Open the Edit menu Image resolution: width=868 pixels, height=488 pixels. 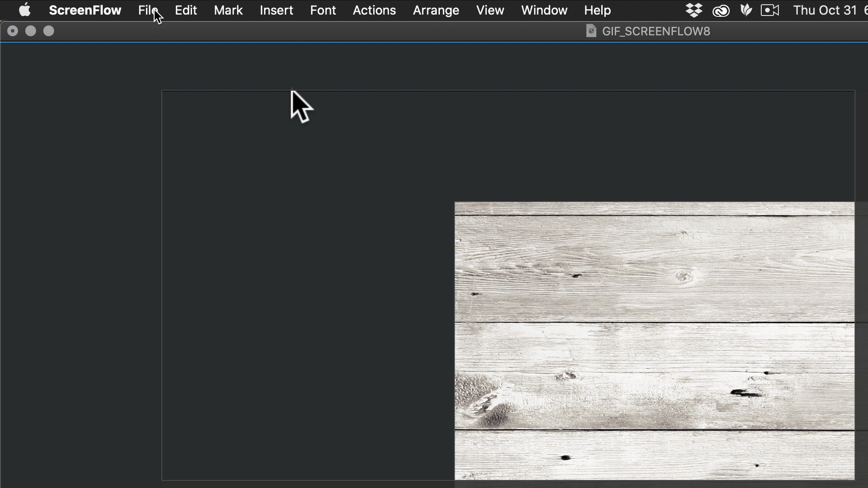[x=186, y=10]
